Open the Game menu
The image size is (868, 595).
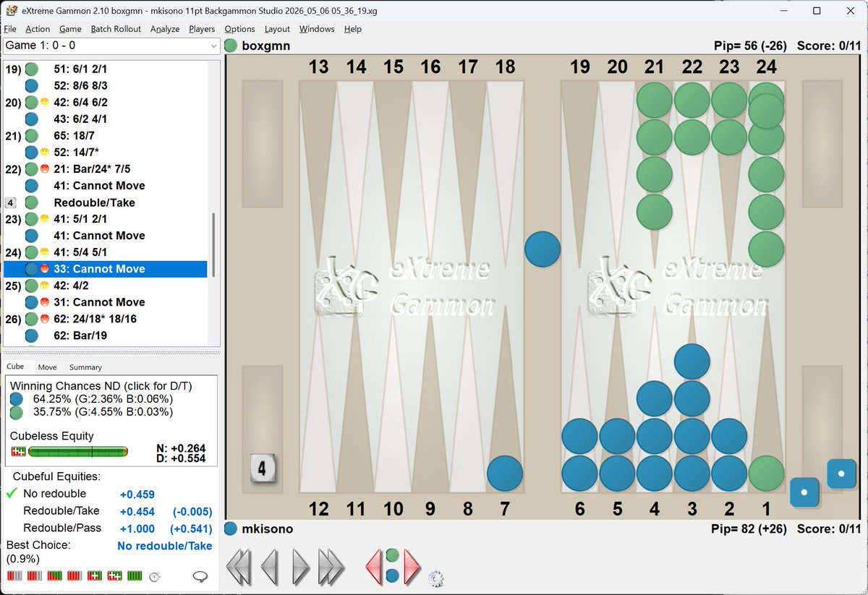70,29
